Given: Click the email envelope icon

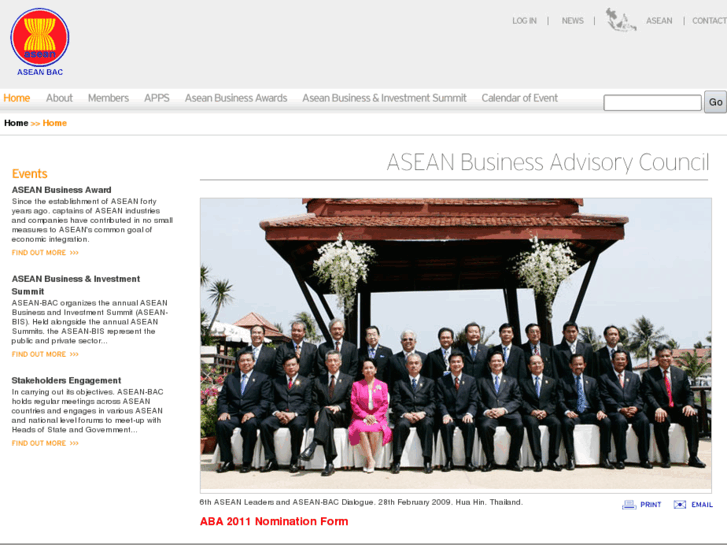Looking at the screenshot, I should pos(680,505).
